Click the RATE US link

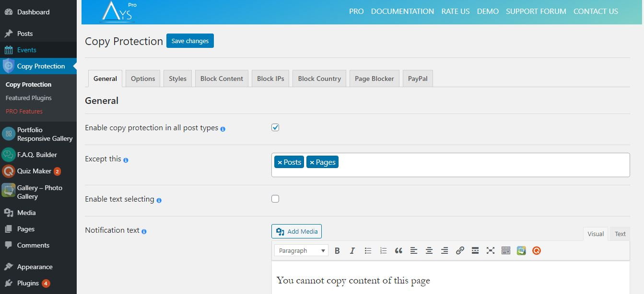456,11
